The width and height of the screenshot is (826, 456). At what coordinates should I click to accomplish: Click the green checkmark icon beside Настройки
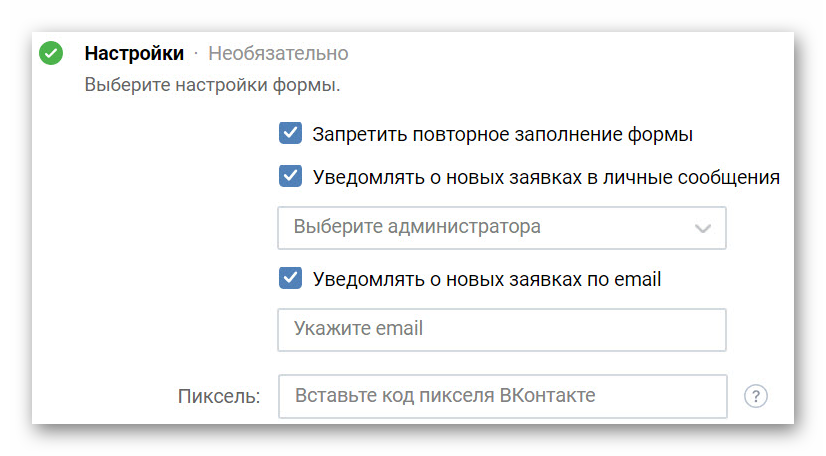[51, 53]
